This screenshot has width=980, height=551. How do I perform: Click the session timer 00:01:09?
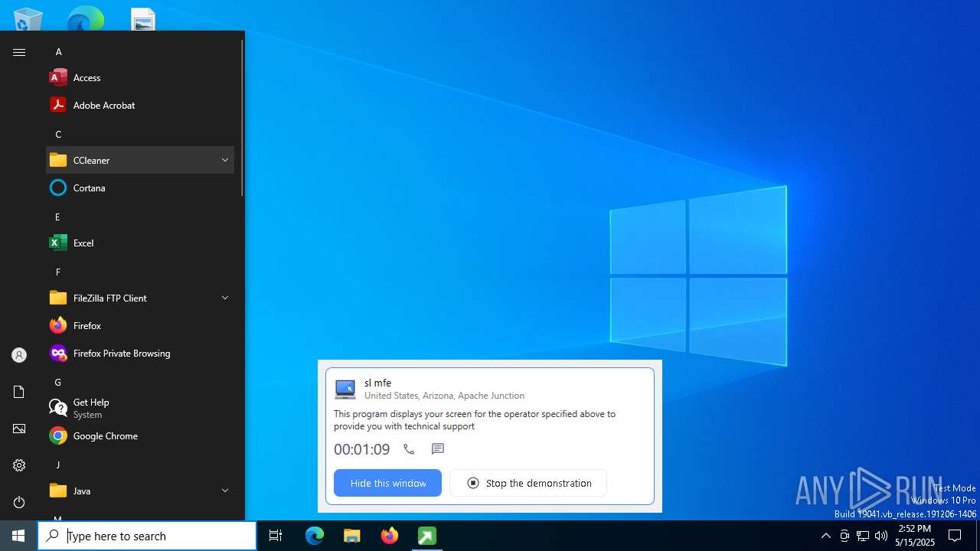(361, 449)
